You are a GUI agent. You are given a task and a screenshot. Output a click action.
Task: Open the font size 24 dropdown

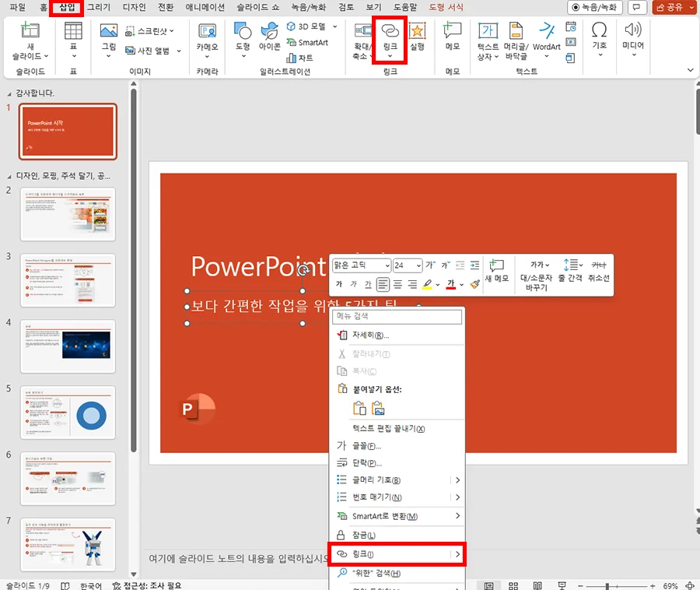click(418, 265)
